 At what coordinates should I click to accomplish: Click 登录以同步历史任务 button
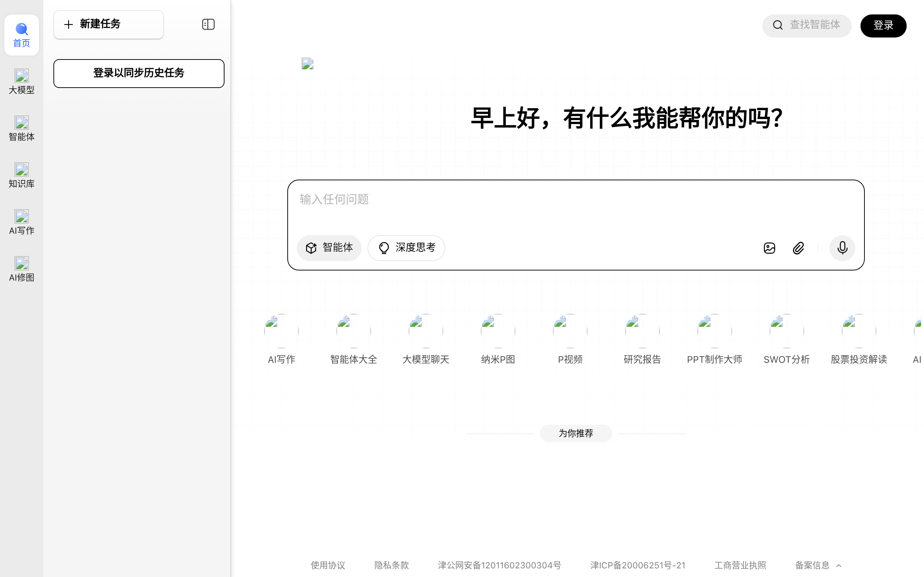coord(139,73)
